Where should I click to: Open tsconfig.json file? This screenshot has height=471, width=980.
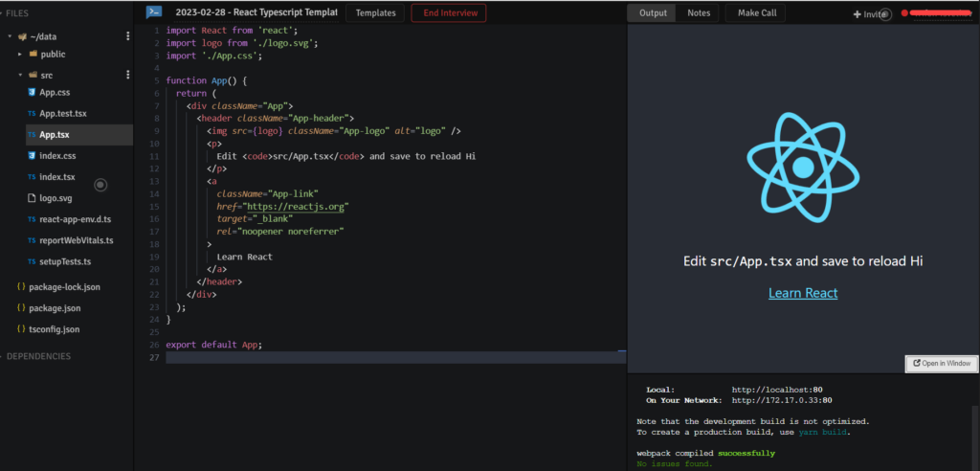(x=55, y=329)
